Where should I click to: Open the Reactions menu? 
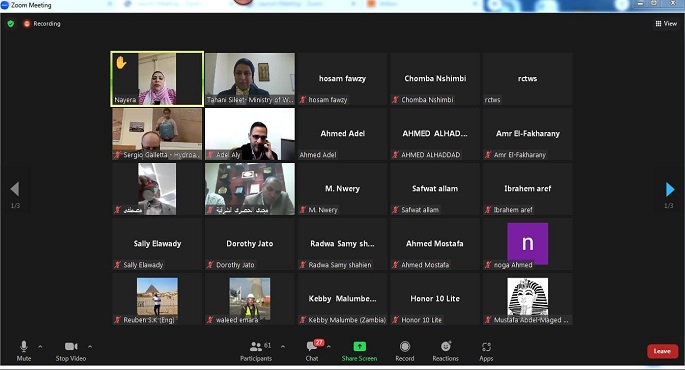click(446, 351)
